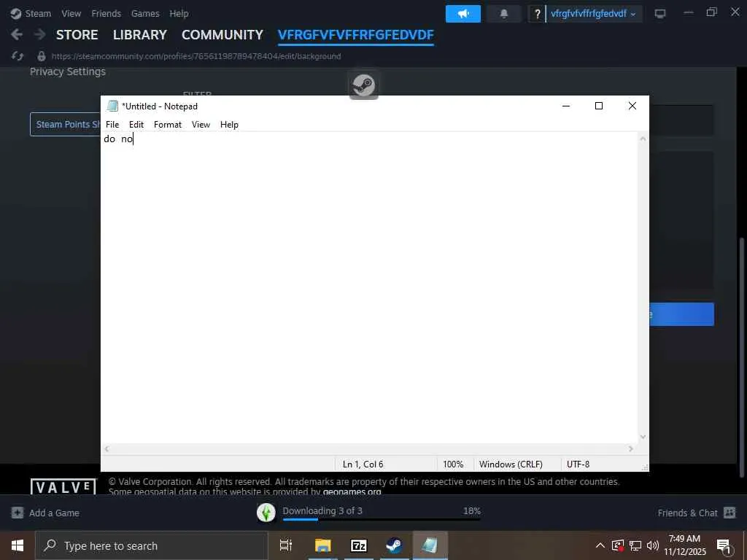Open the volume control in the system tray
The image size is (747, 560).
(x=653, y=545)
